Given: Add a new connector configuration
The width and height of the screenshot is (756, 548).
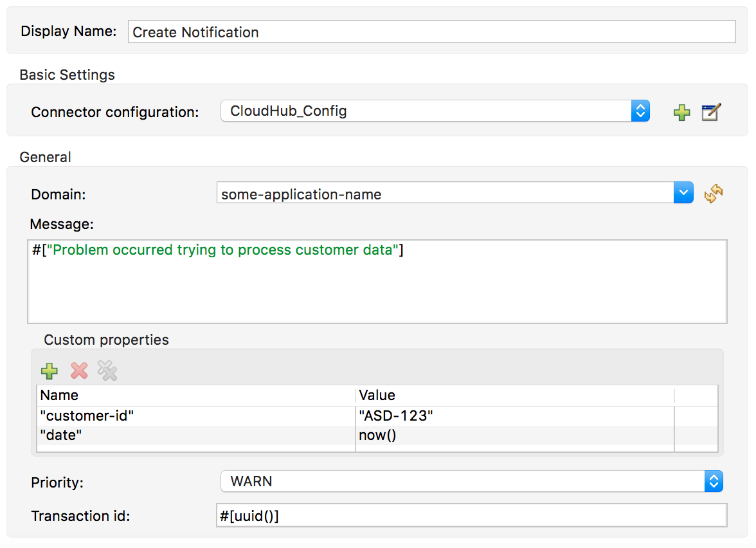Looking at the screenshot, I should pyautogui.click(x=681, y=112).
